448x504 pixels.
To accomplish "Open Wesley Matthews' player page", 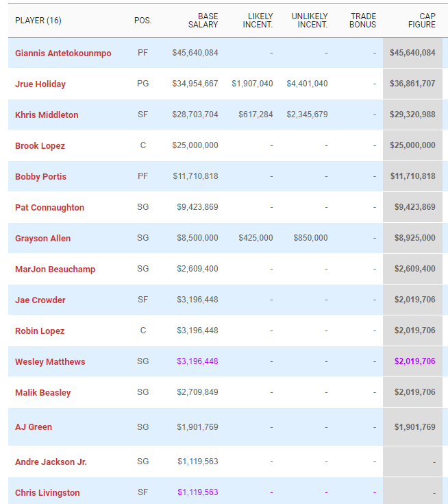I will tap(50, 361).
